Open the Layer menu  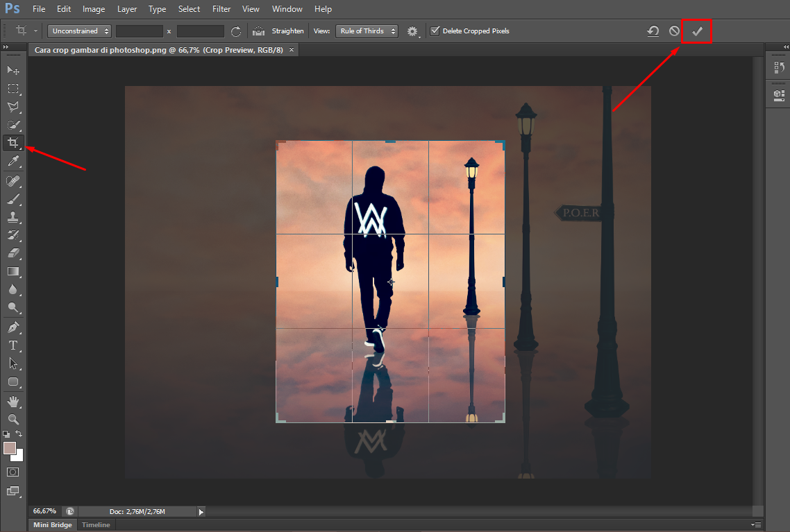point(127,9)
